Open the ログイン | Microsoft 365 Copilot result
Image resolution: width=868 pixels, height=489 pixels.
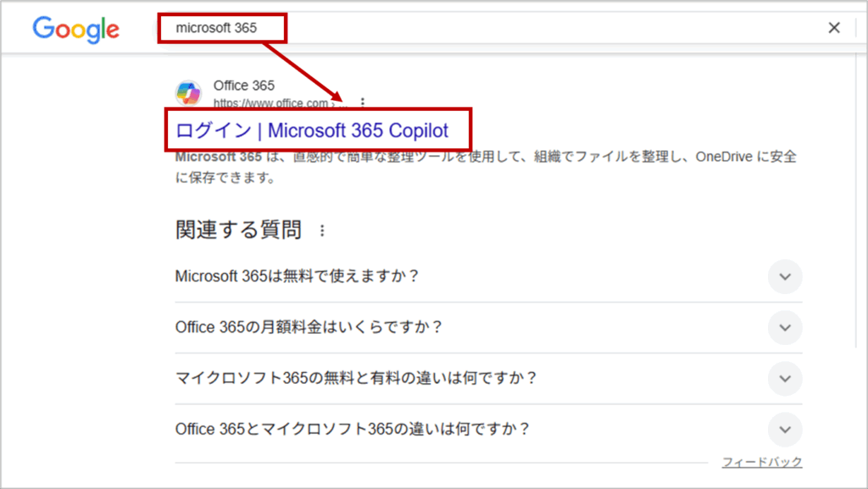[x=311, y=131]
